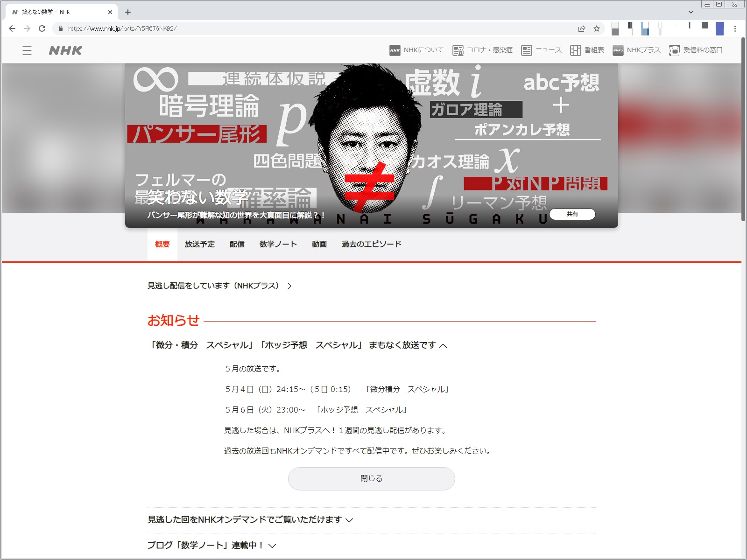Click the 番組表 text link

[x=594, y=50]
